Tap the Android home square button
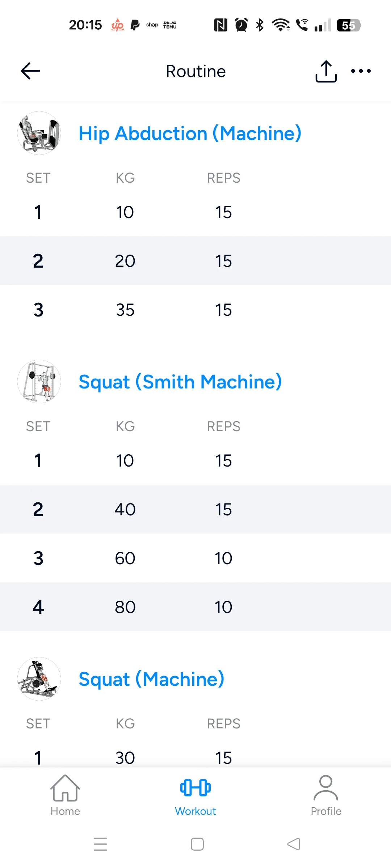This screenshot has height=868, width=391. tap(197, 844)
